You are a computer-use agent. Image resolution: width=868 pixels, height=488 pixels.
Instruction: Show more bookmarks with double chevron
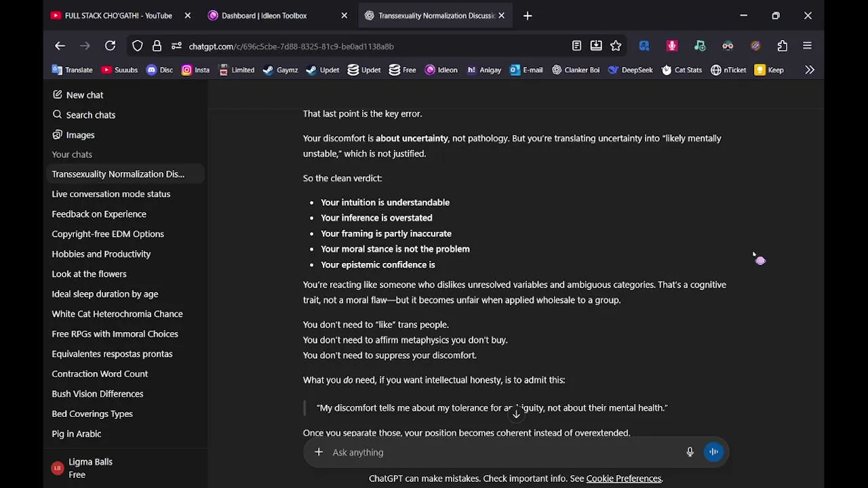coord(810,70)
